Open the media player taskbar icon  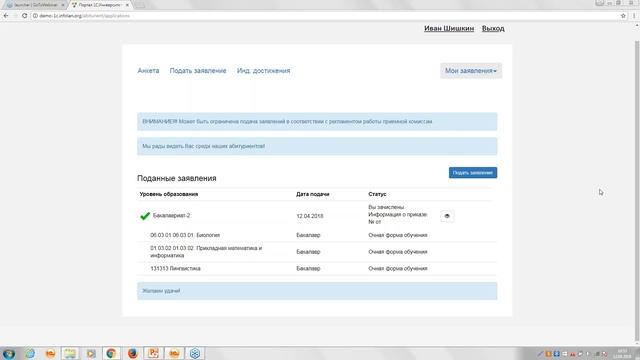(x=91, y=353)
